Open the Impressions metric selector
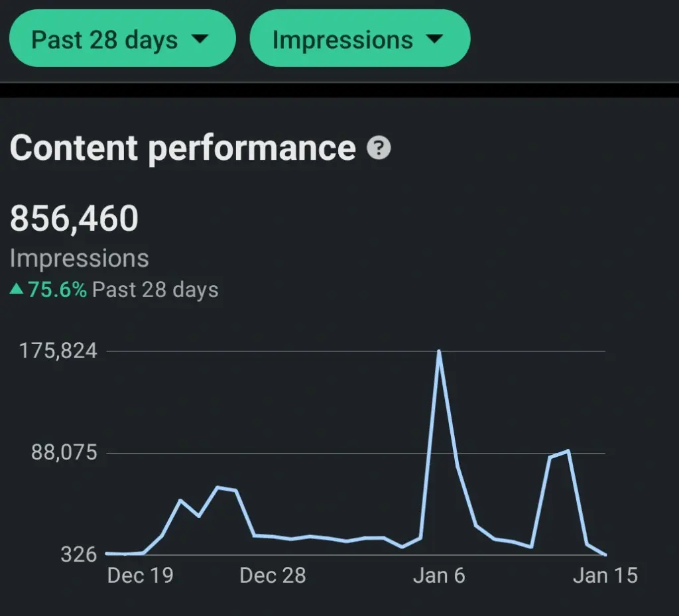Screen dimensions: 679x616 click(x=360, y=39)
